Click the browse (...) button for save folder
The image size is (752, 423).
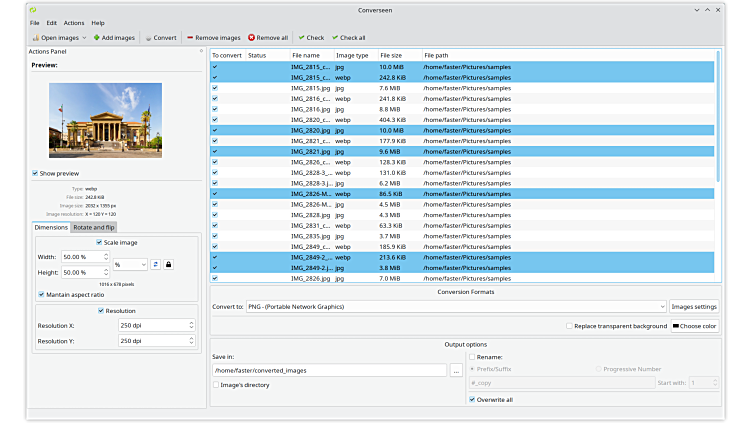(x=456, y=370)
